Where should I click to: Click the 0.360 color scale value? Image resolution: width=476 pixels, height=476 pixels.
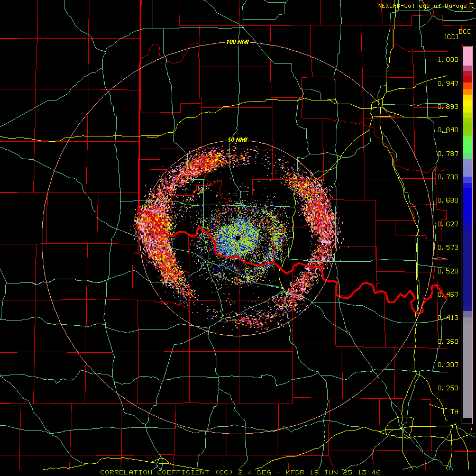(448, 342)
